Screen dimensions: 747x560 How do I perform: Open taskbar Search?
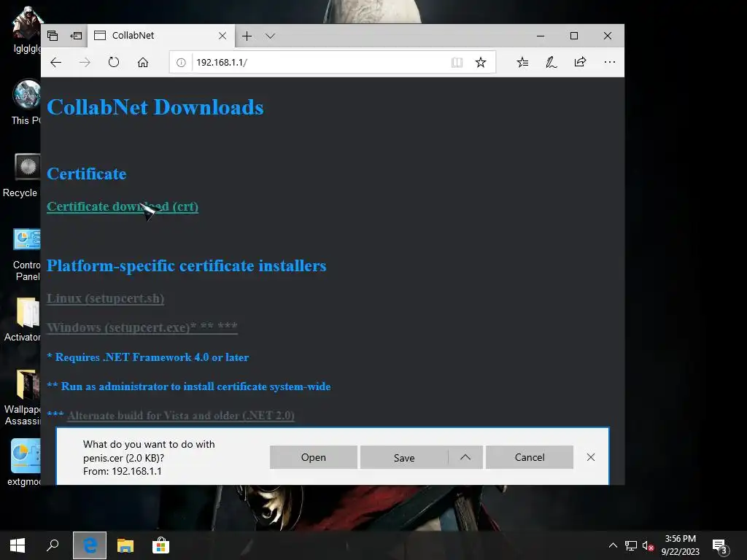tap(53, 545)
